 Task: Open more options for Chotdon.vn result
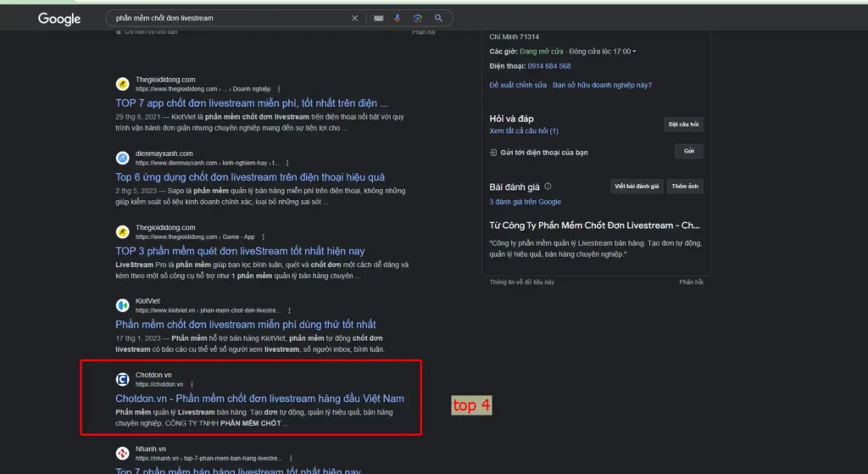point(192,384)
